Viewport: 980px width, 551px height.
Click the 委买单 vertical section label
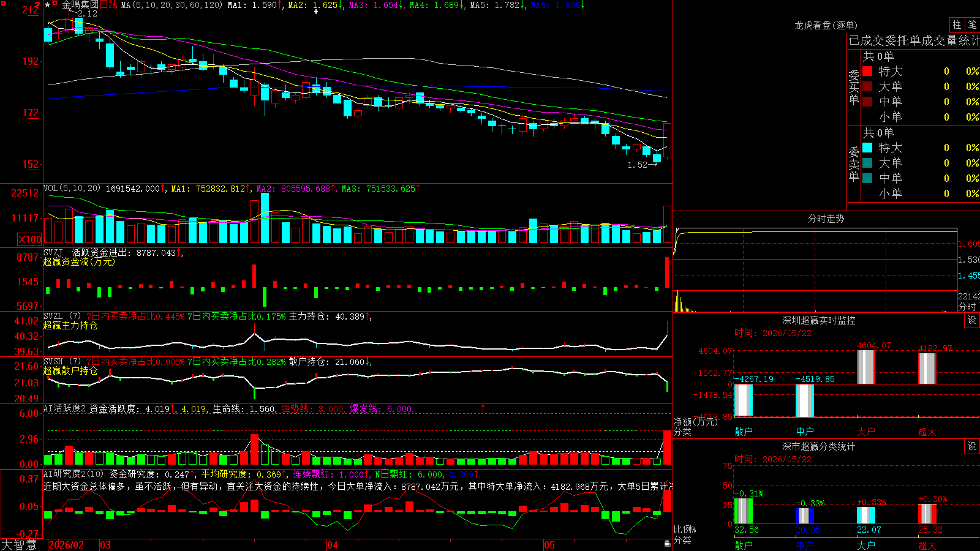854,87
